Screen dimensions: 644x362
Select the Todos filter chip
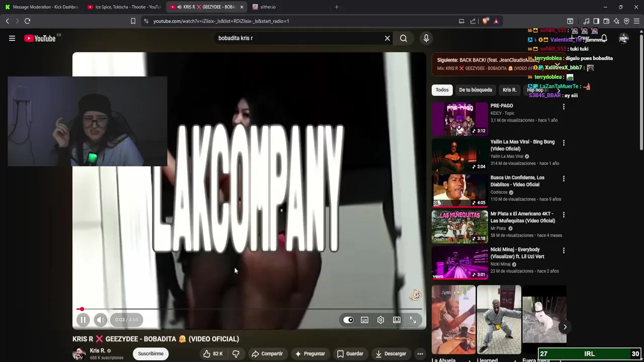pyautogui.click(x=442, y=90)
